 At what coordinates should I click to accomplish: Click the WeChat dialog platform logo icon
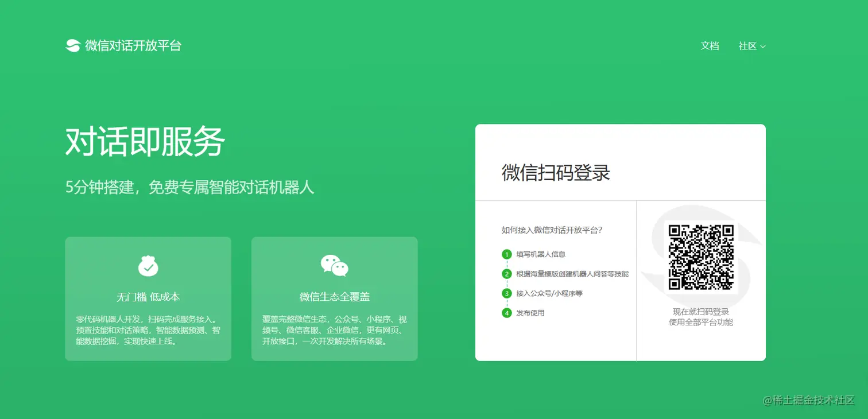tap(73, 46)
